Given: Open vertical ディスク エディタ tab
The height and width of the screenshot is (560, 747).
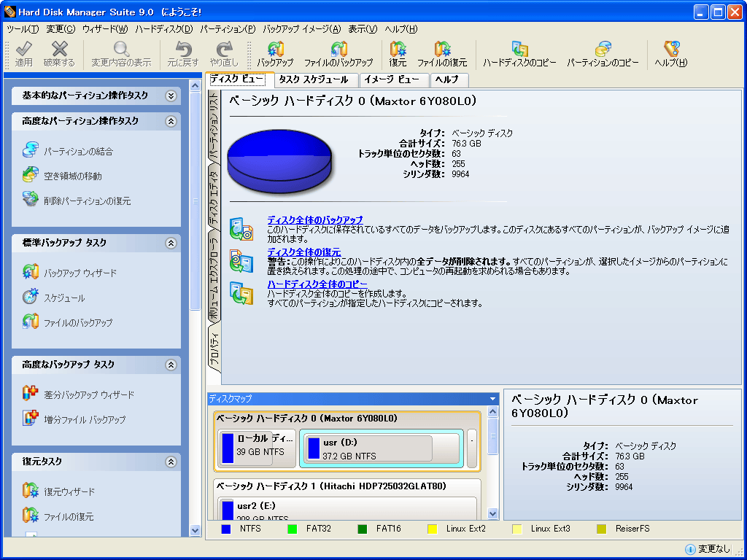Looking at the screenshot, I should point(214,197).
